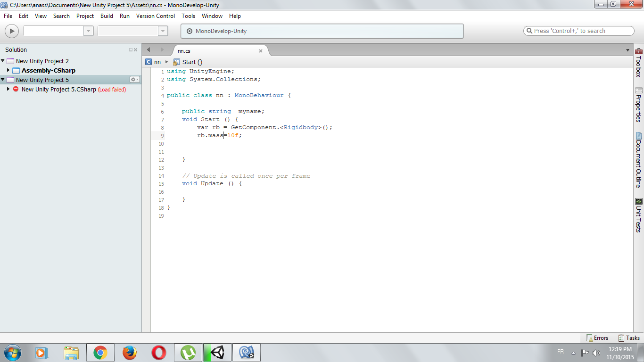Select the Assembly-CSharp project row
Screen dimensions: 644x362
click(x=71, y=70)
